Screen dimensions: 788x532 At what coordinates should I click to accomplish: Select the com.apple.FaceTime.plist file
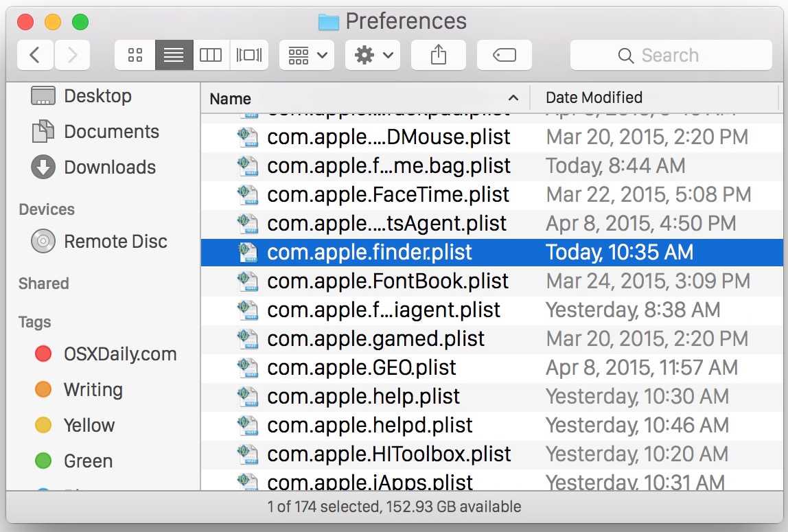tap(388, 194)
